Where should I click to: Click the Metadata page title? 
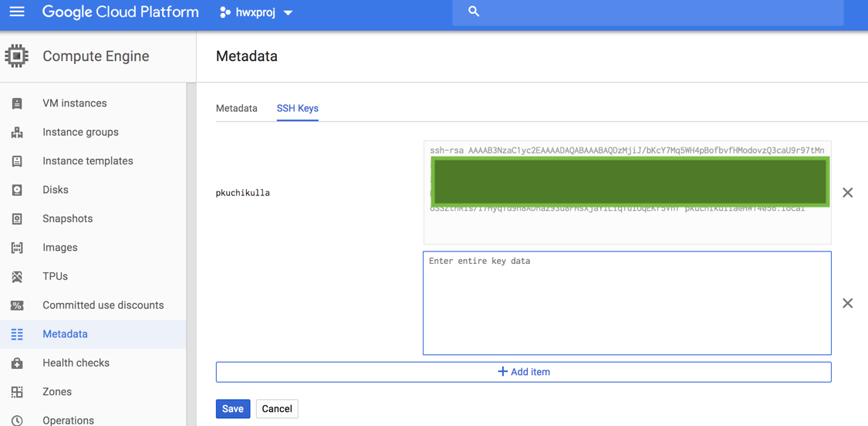(x=246, y=56)
